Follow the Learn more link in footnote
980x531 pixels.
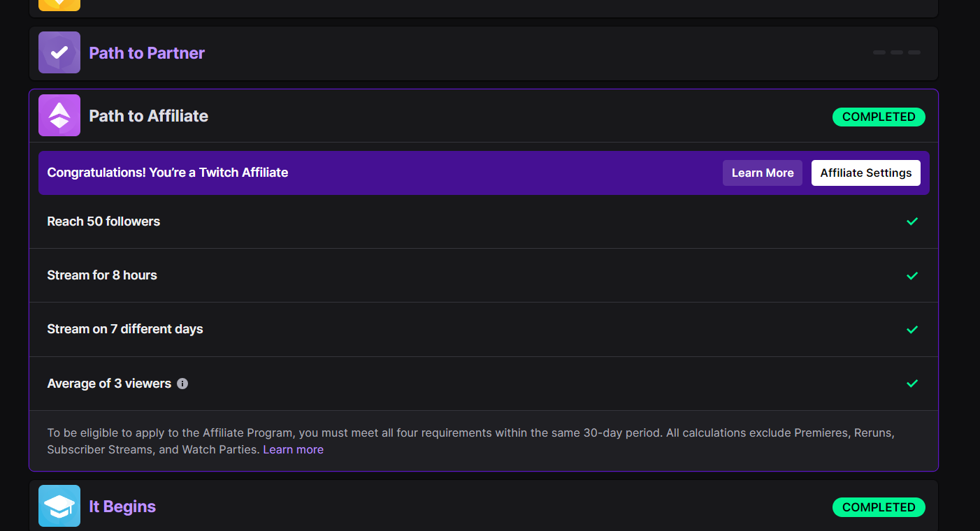point(293,449)
